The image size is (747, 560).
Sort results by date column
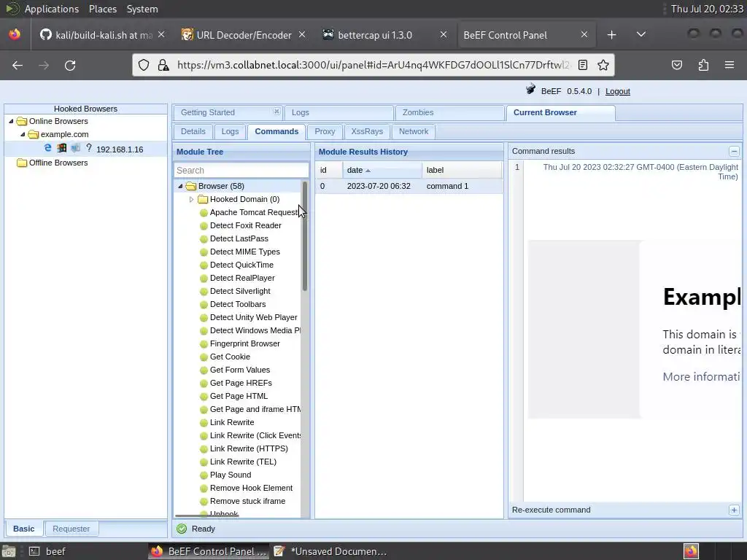(382, 170)
